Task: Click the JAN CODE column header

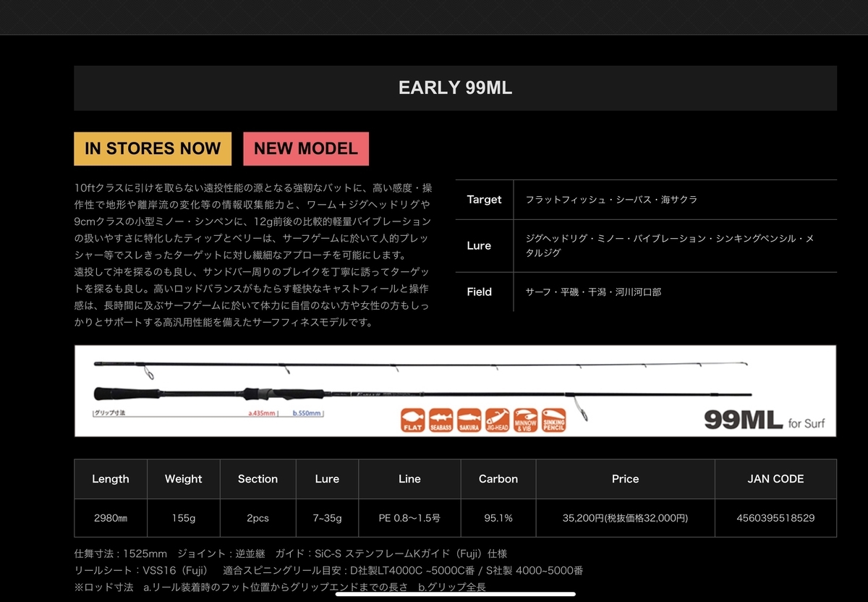Action: coord(775,479)
